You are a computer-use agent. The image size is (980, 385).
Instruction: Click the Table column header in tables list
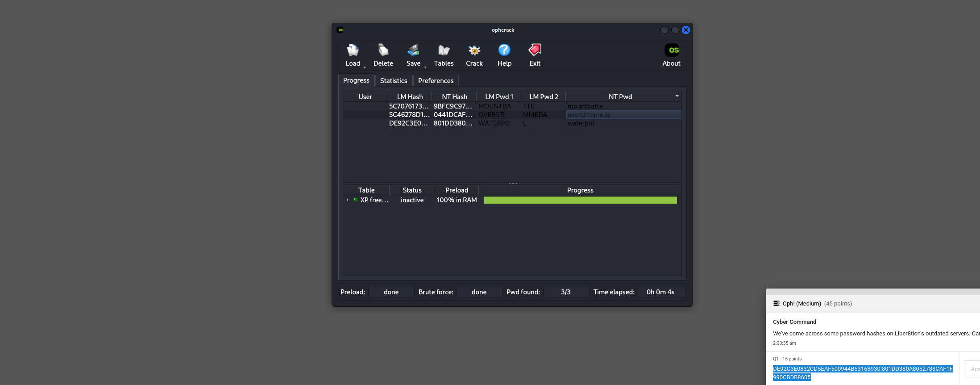[366, 190]
